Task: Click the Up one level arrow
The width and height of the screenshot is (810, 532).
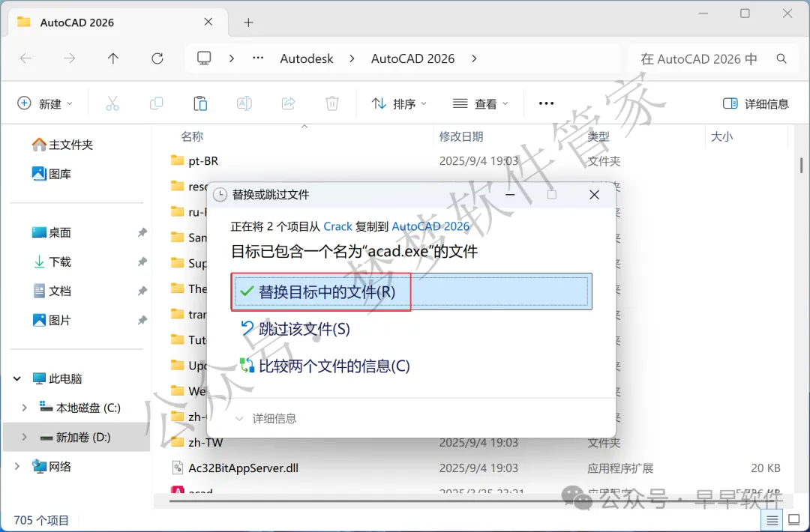Action: point(113,58)
